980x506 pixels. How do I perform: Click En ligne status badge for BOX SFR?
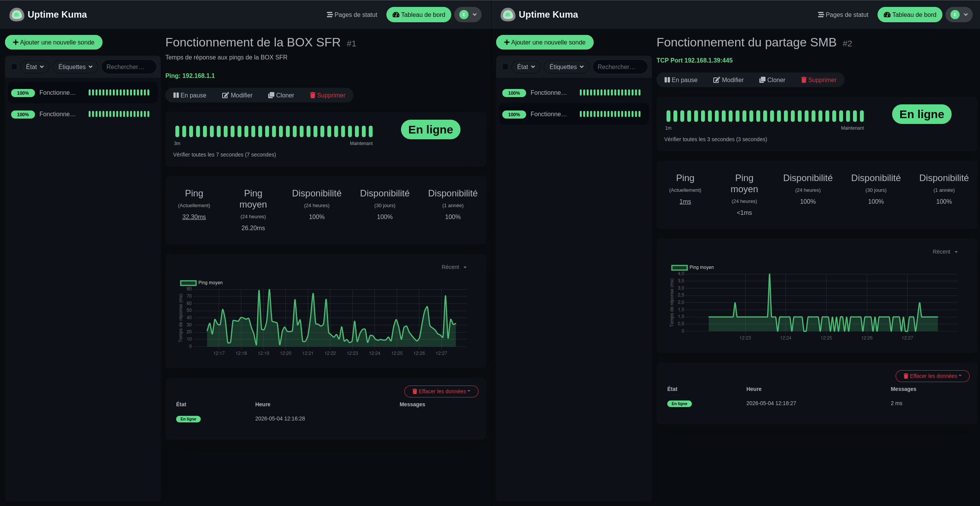pos(431,130)
